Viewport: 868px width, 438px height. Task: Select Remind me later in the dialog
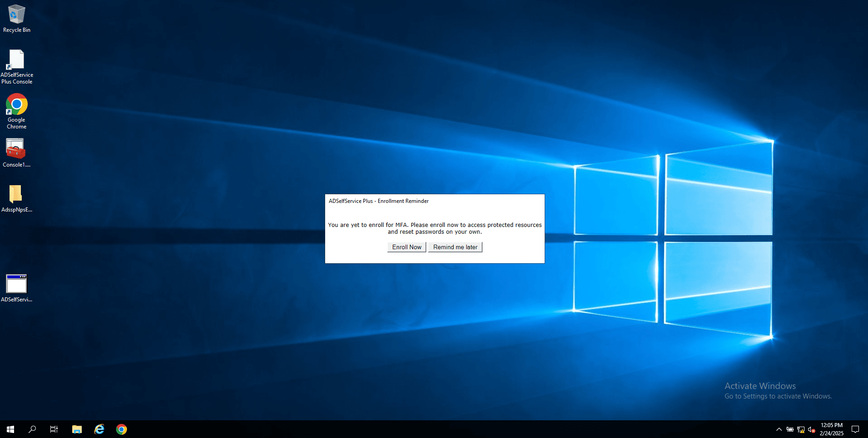pos(455,247)
